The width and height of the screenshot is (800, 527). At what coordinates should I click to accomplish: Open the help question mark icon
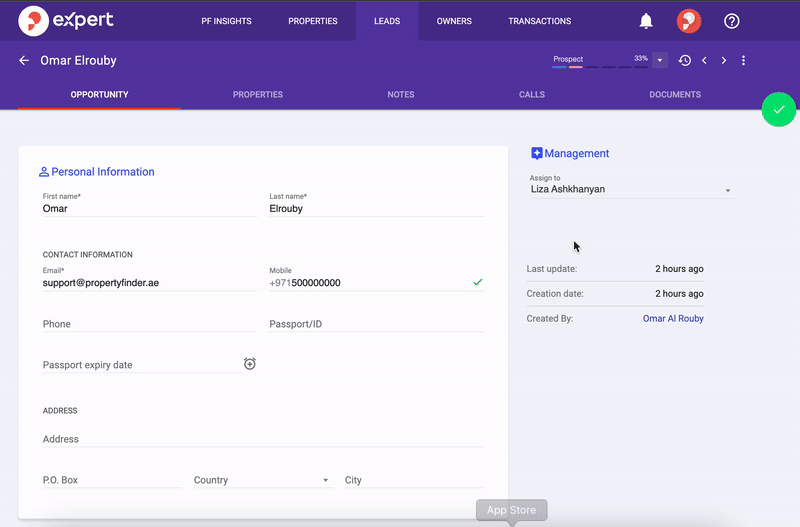coord(732,21)
